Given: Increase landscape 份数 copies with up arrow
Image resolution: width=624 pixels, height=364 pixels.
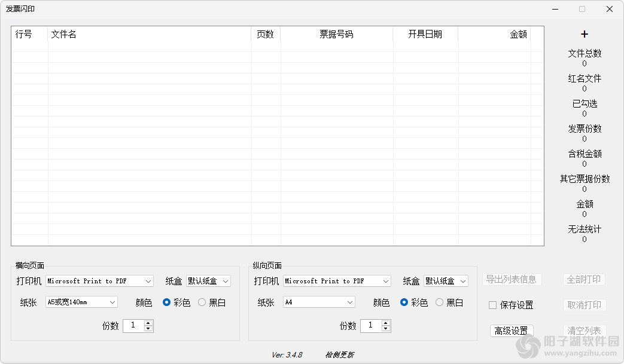Looking at the screenshot, I should (148, 322).
